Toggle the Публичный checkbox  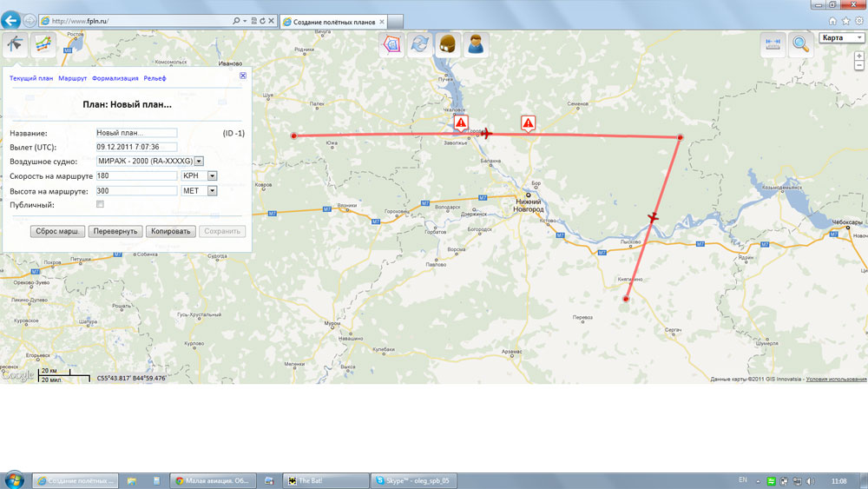[x=101, y=204]
